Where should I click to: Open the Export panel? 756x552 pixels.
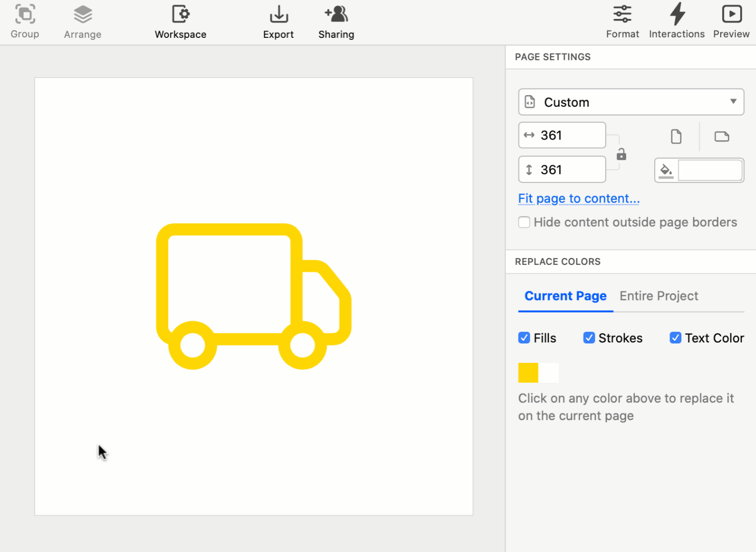coord(279,20)
